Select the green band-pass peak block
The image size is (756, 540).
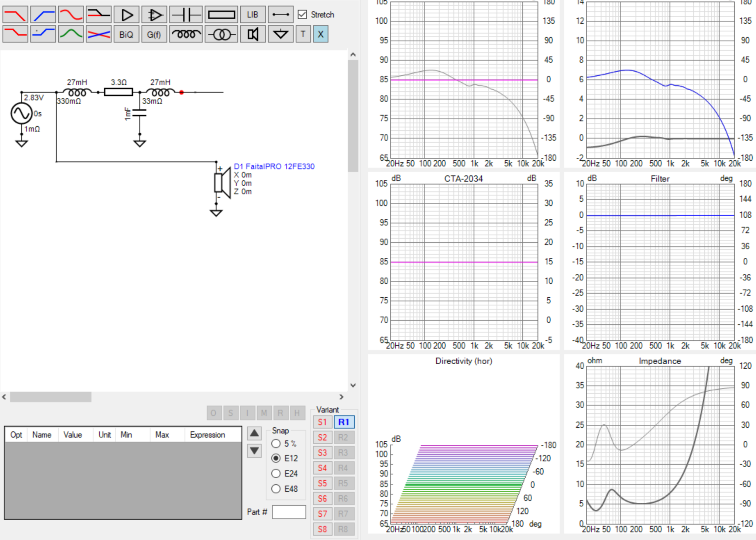pyautogui.click(x=71, y=34)
